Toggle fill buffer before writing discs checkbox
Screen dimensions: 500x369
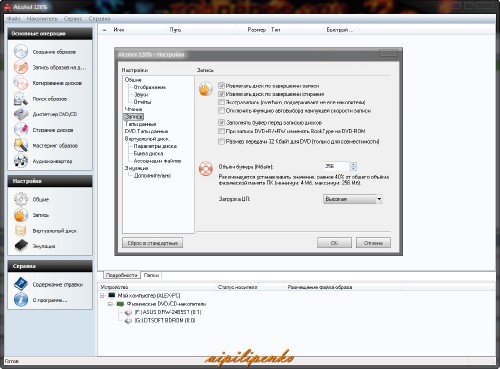[x=221, y=122]
